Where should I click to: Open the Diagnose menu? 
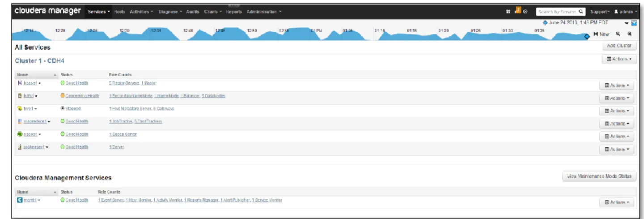(170, 12)
